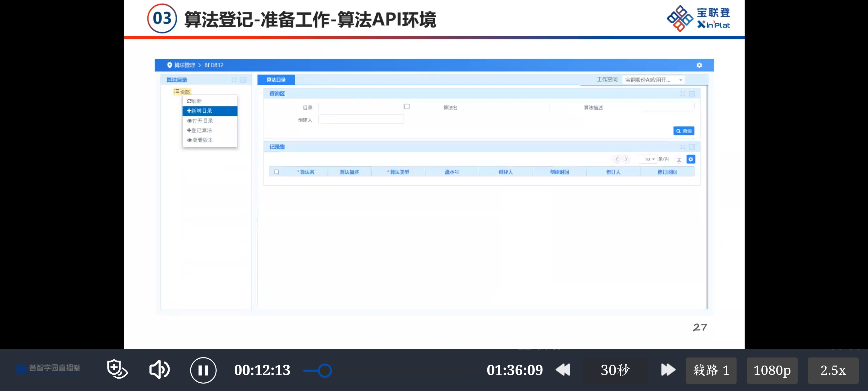Check the select-all box in the table header
868x391 pixels.
tap(277, 172)
